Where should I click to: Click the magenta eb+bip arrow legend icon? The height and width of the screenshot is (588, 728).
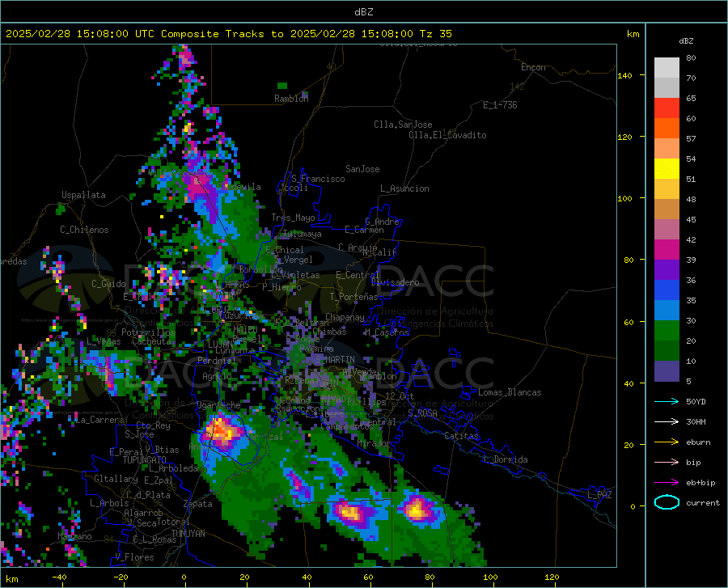point(667,482)
